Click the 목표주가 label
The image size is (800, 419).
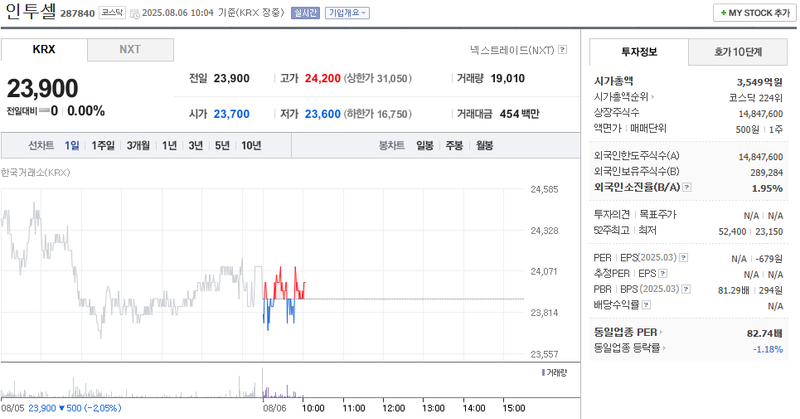click(658, 214)
